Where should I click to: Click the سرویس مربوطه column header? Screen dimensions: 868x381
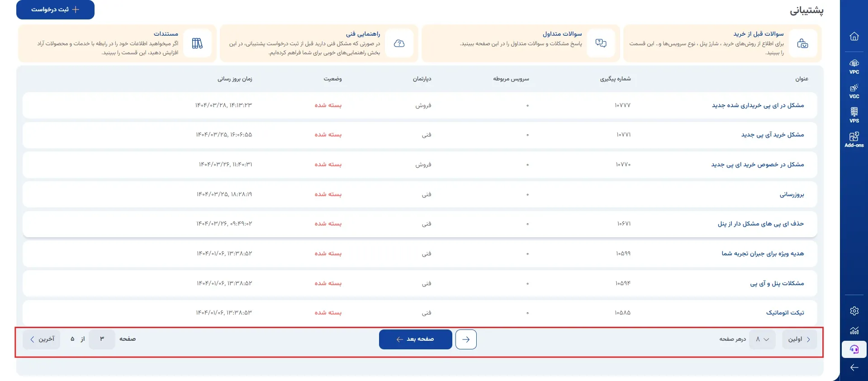tap(511, 79)
